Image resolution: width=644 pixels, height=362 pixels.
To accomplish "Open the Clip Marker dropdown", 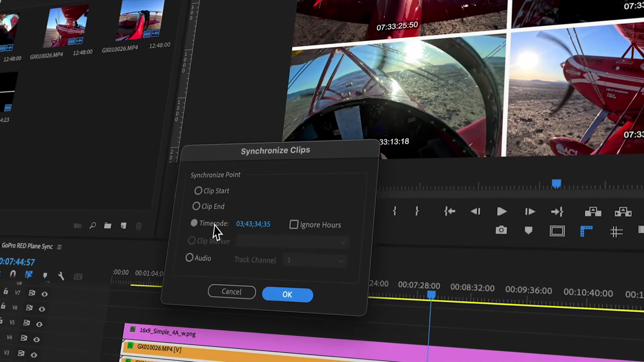I will pyautogui.click(x=292, y=242).
